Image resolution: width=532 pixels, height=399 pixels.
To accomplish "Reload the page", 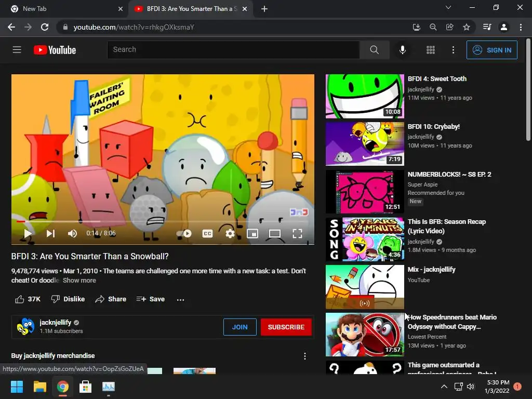I will coord(45,27).
